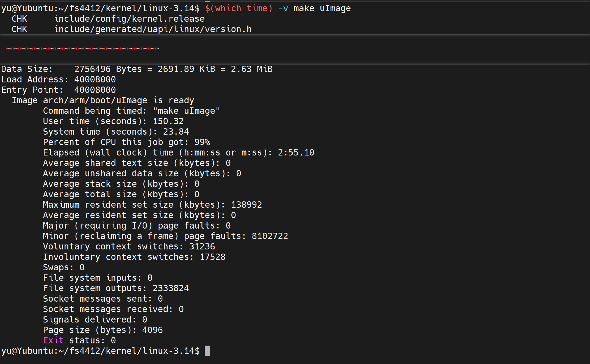Click the Voluntary context switches value 31236

coord(202,246)
